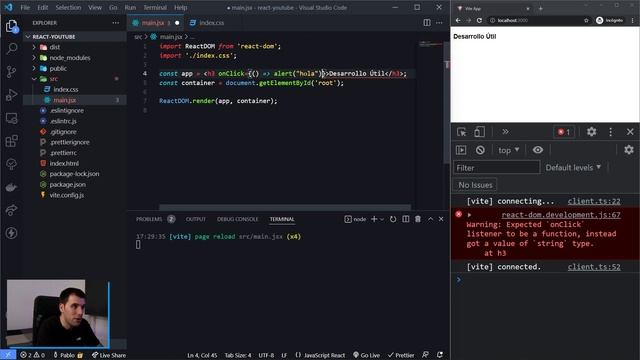Open the Terminal menu
The height and width of the screenshot is (360, 640).
click(155, 7)
